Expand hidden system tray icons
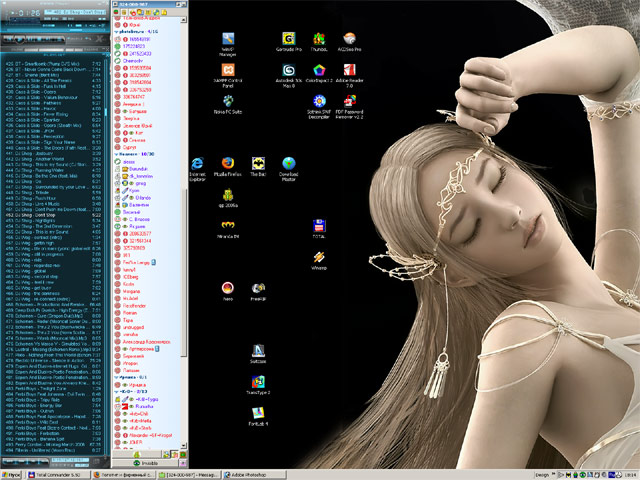The width and height of the screenshot is (640, 480). click(x=554, y=475)
